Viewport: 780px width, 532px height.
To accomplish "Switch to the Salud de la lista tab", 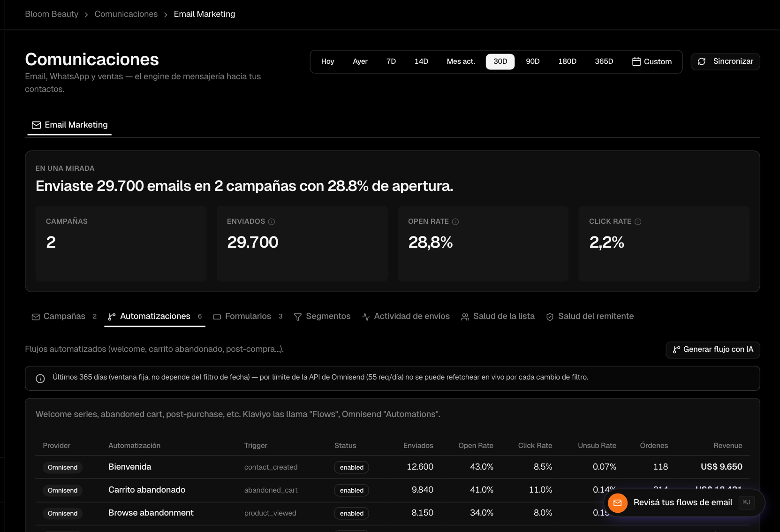I will (498, 317).
